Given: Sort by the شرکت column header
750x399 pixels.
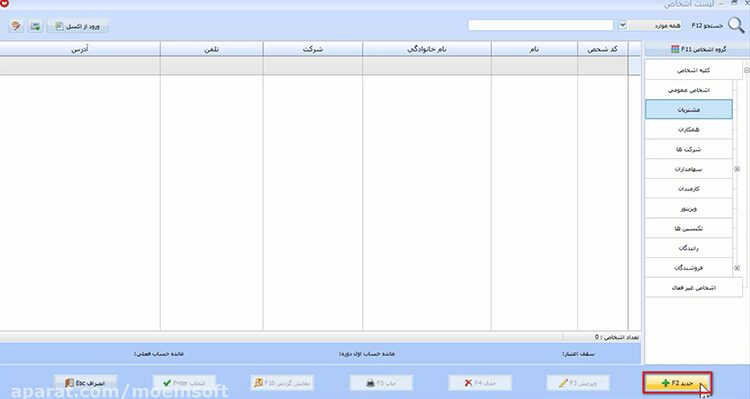Looking at the screenshot, I should click(x=313, y=49).
